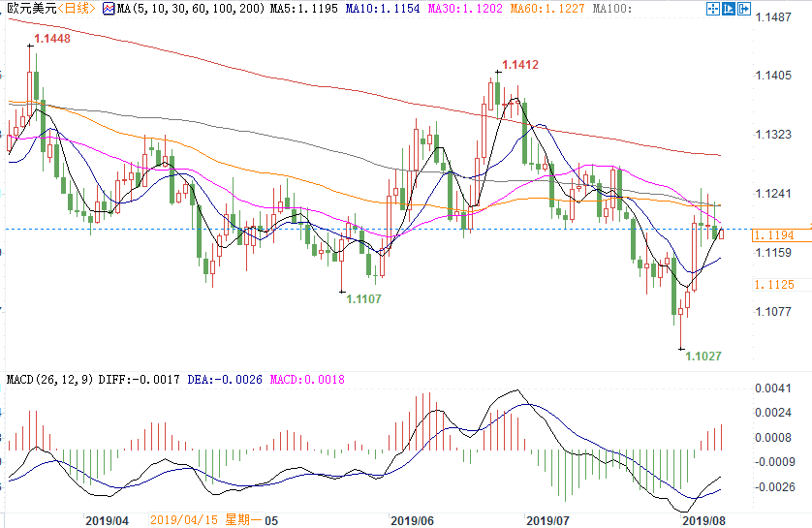Click the 1.1107 low price label

364,299
